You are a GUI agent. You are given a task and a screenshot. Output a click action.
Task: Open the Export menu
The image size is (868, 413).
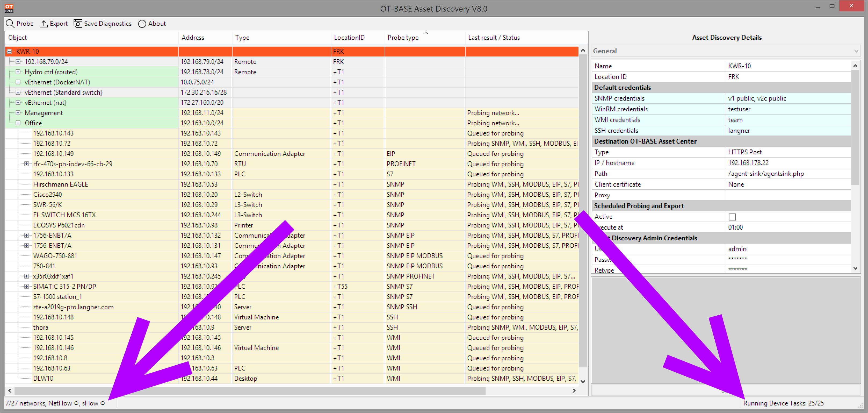(54, 24)
